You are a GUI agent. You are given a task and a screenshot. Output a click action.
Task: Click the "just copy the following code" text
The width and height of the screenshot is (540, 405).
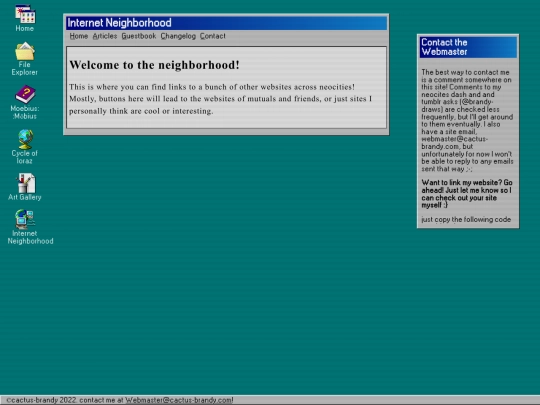pyautogui.click(x=466, y=220)
